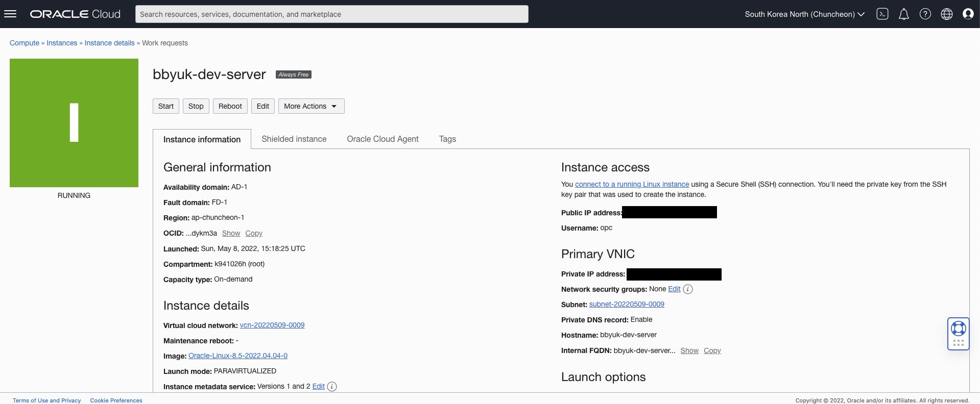Click the Start button
980x404 pixels.
point(166,106)
